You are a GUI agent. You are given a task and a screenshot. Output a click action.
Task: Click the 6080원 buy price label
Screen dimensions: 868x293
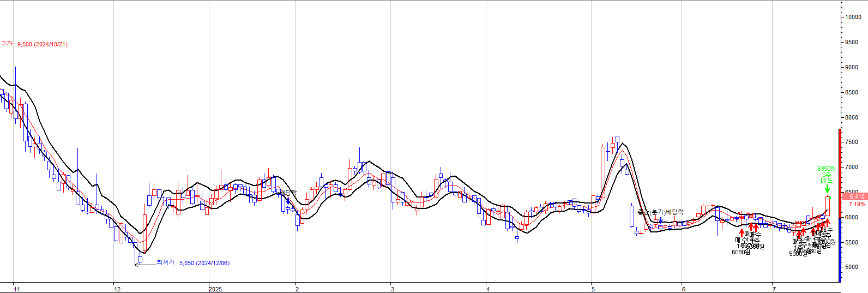(740, 252)
